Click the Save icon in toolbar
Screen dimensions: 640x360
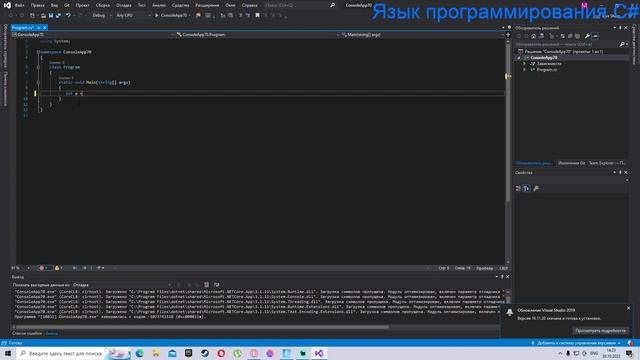51,16
